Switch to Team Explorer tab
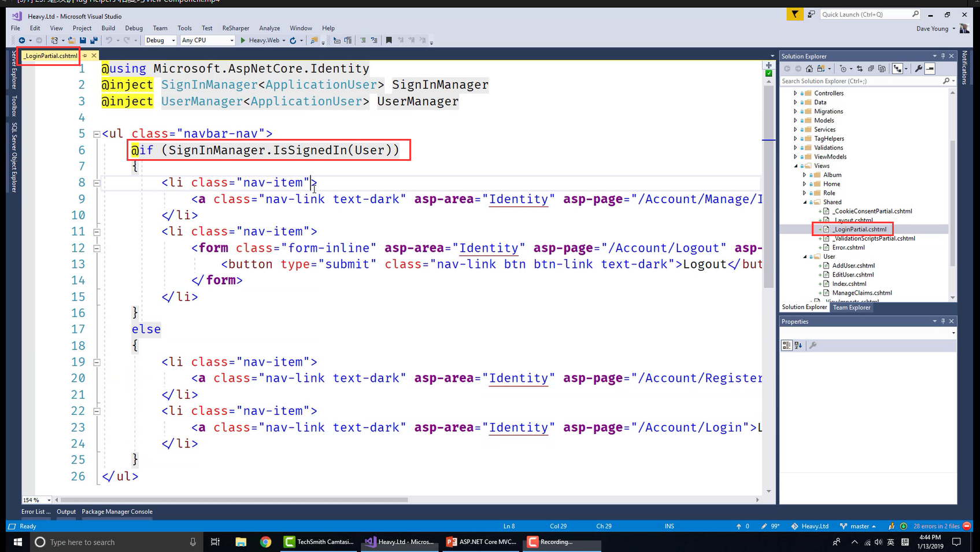 pos(851,307)
